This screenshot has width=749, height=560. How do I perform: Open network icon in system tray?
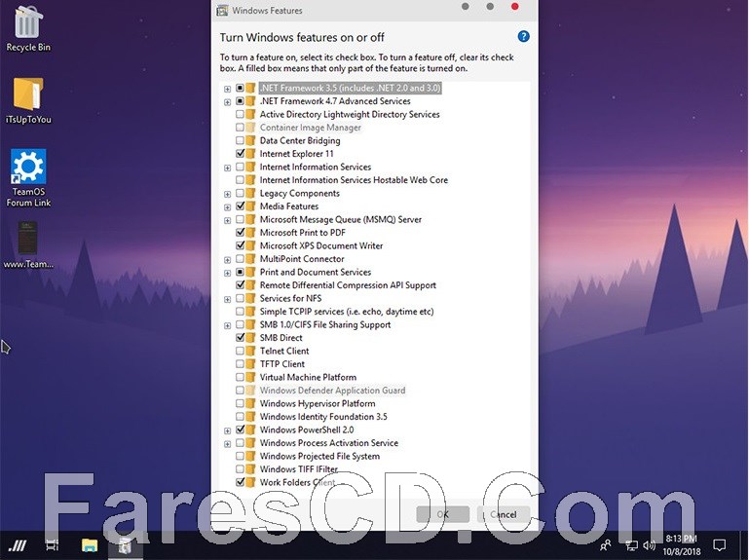pyautogui.click(x=631, y=545)
